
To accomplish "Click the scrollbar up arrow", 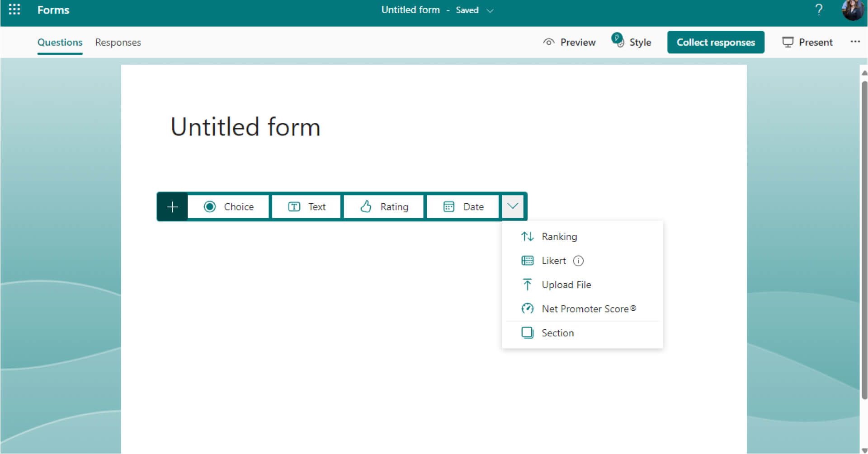I will (864, 73).
